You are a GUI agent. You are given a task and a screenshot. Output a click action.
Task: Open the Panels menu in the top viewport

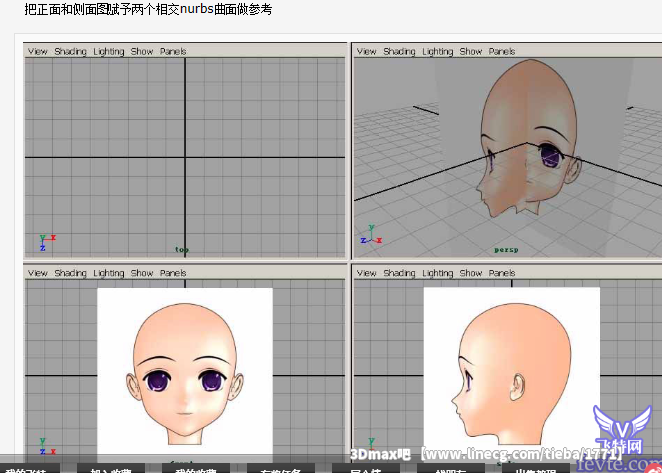pos(173,52)
